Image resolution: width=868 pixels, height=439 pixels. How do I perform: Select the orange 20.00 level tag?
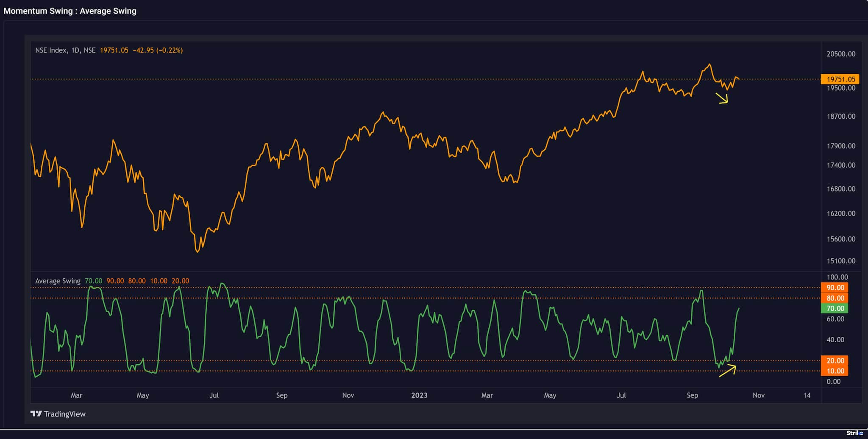point(835,361)
